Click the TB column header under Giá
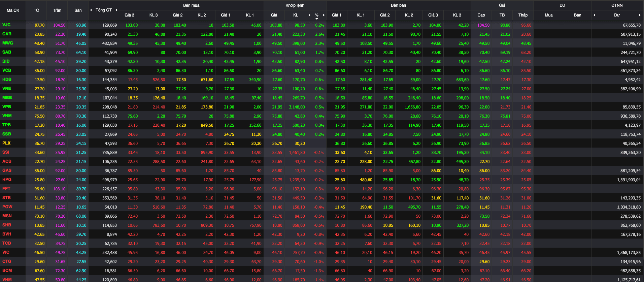644x282 pixels. (x=502, y=15)
